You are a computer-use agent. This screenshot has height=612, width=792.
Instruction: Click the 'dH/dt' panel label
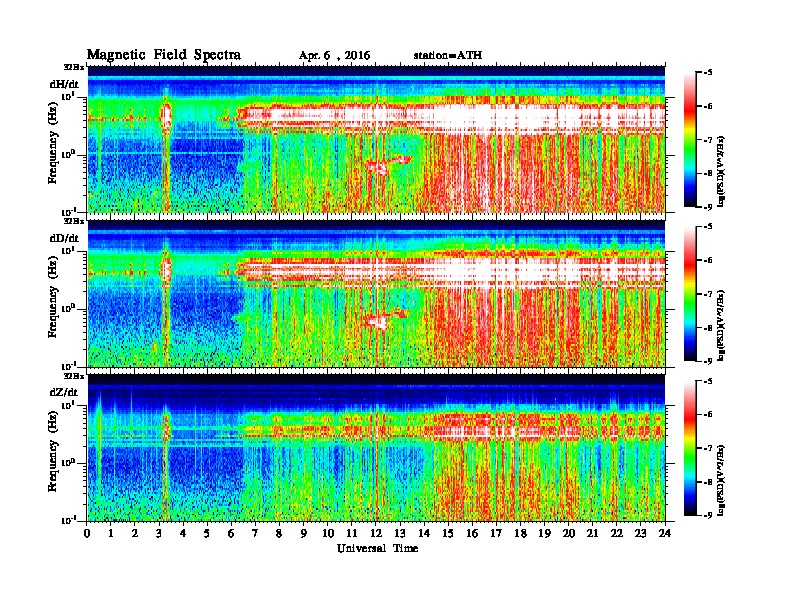64,85
